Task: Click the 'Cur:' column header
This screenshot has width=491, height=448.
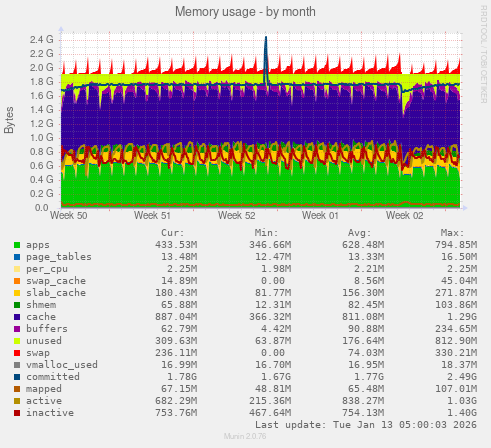Action: click(173, 233)
